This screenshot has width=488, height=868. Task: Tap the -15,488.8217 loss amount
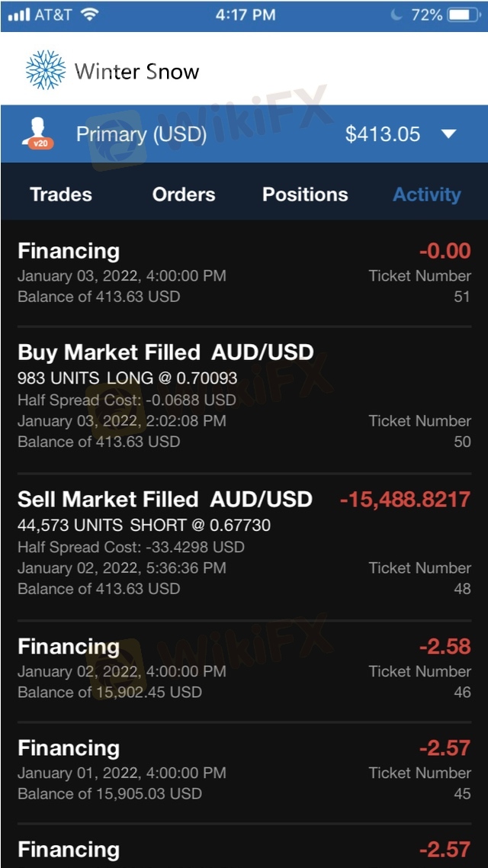click(405, 500)
